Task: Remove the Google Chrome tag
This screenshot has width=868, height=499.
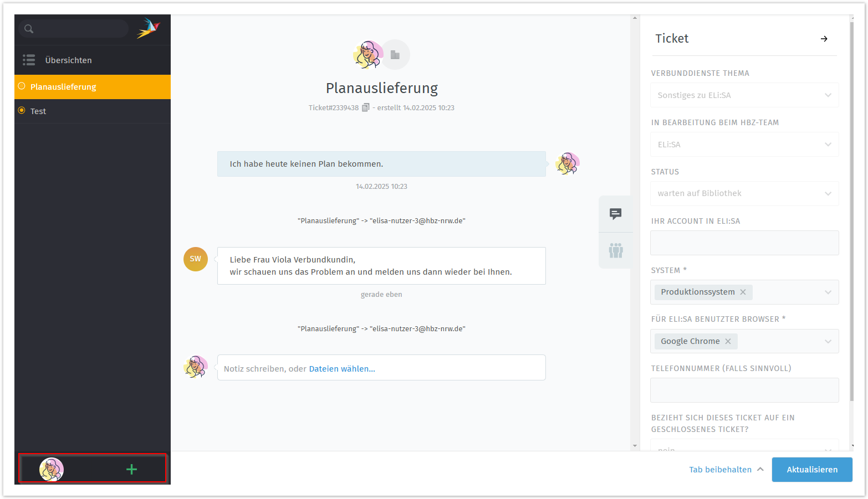Action: click(x=728, y=342)
